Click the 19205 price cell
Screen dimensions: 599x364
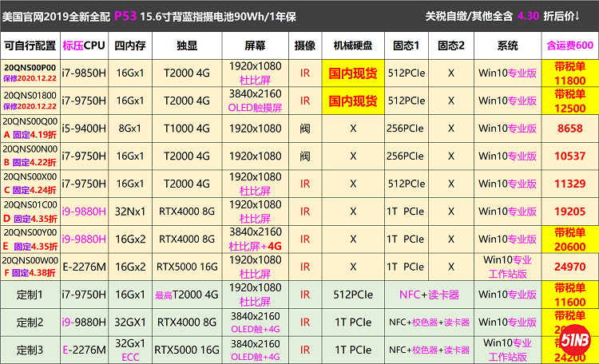point(569,212)
